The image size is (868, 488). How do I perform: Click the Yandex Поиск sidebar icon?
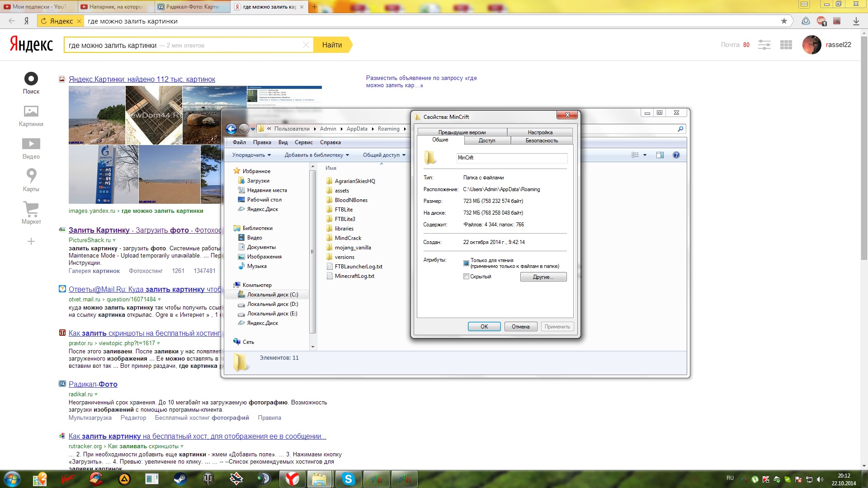click(x=31, y=79)
